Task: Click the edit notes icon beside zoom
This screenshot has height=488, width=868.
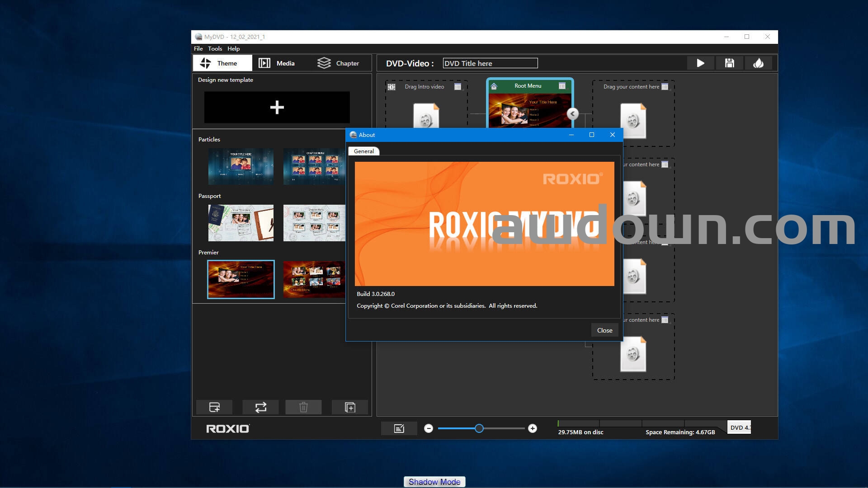Action: tap(399, 428)
